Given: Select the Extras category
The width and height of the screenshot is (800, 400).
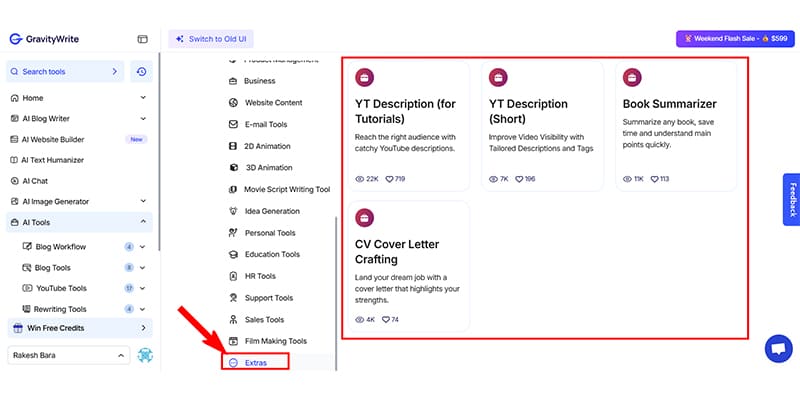Looking at the screenshot, I should pos(256,363).
